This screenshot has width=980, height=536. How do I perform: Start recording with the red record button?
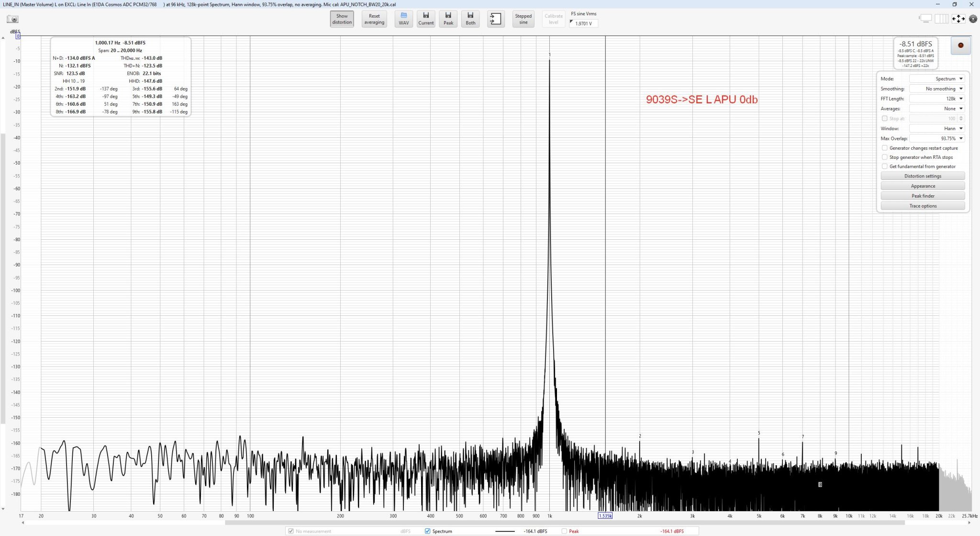960,45
